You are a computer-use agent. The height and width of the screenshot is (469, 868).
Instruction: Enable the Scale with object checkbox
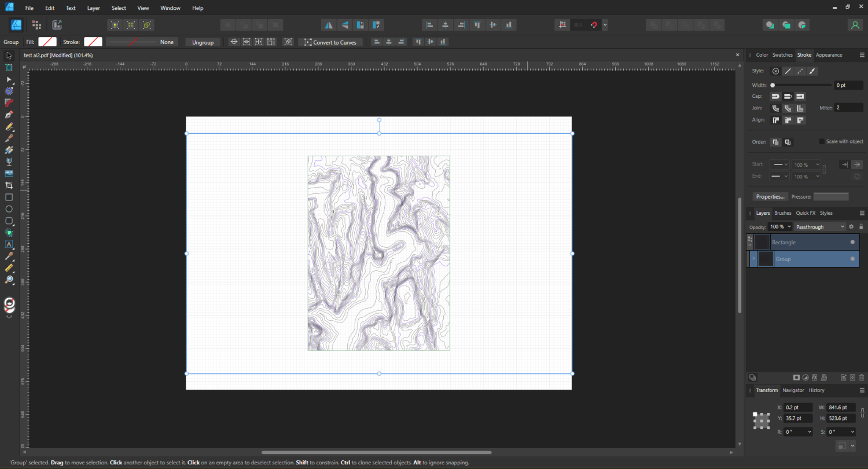(x=822, y=141)
